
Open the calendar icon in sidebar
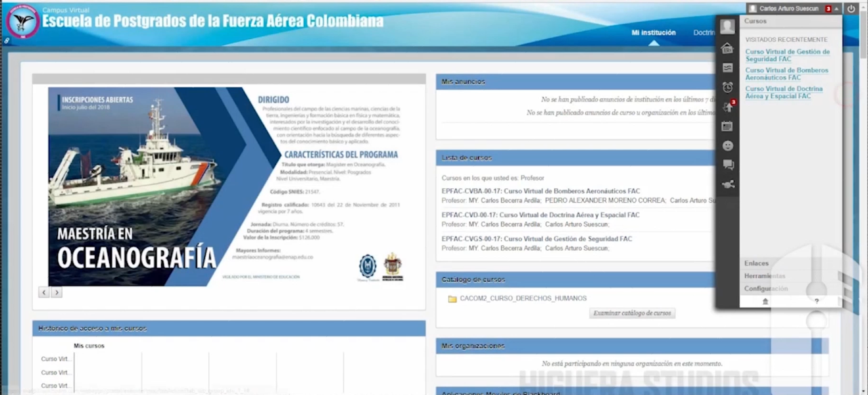727,126
